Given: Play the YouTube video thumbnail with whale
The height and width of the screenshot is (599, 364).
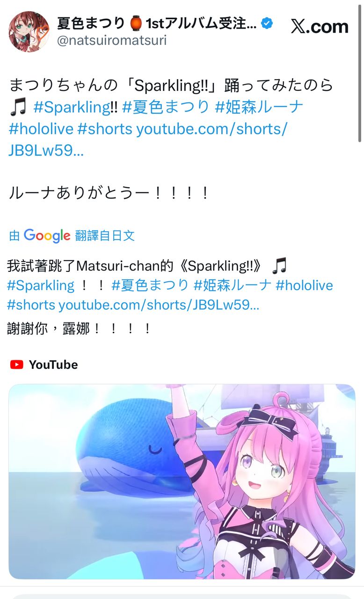Looking at the screenshot, I should click(x=182, y=482).
